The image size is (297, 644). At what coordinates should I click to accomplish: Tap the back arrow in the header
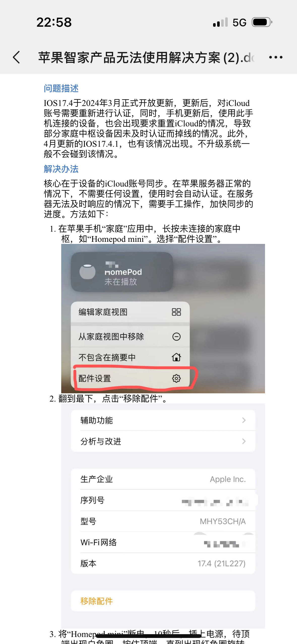point(16,57)
